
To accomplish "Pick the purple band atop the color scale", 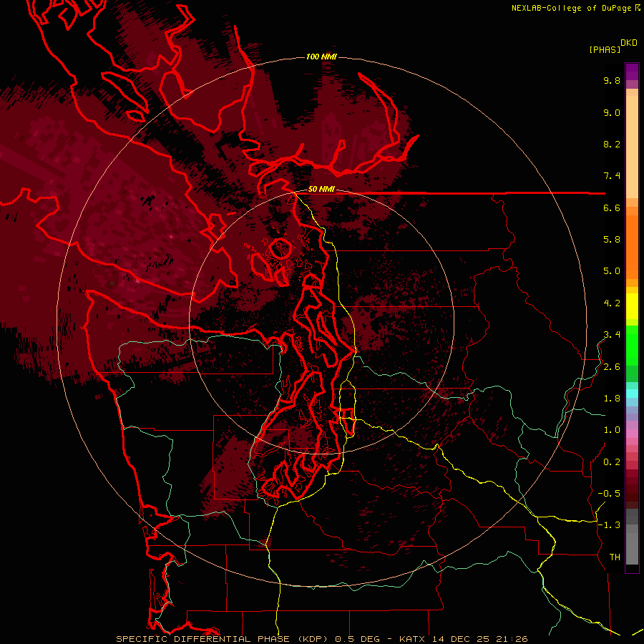I will click(x=632, y=72).
